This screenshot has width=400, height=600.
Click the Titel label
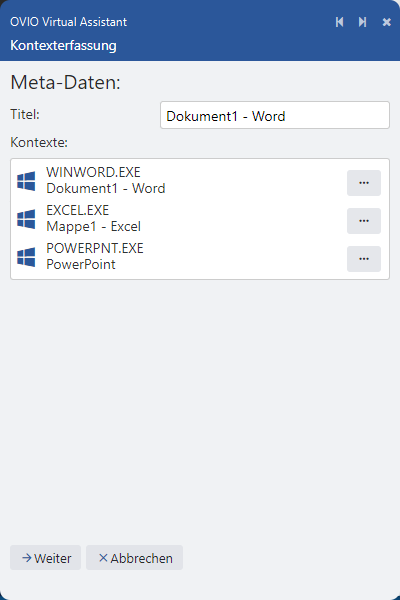click(25, 114)
